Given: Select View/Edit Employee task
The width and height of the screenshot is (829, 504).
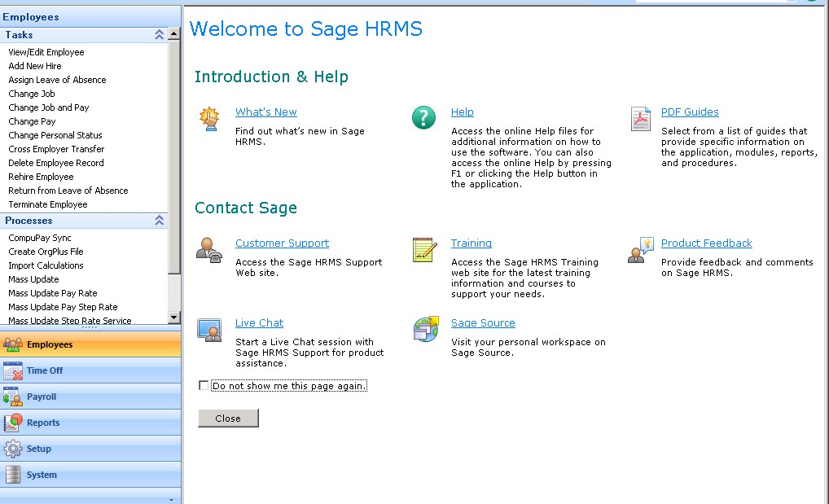Looking at the screenshot, I should pyautogui.click(x=46, y=52).
